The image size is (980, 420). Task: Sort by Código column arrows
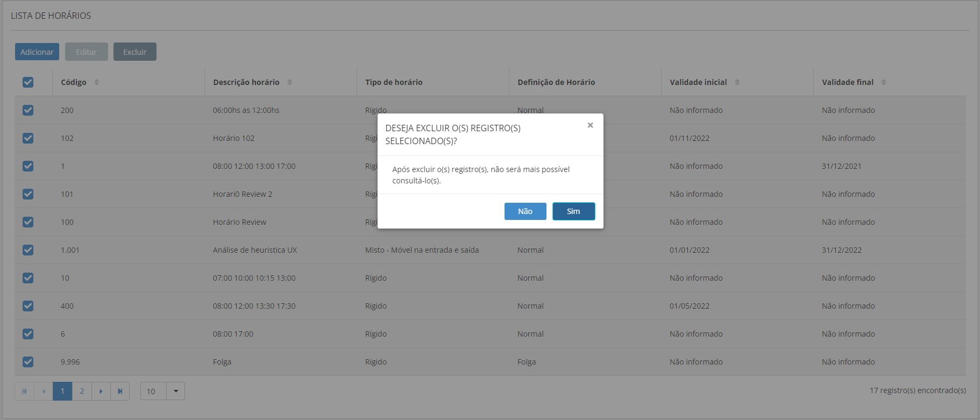pos(97,82)
